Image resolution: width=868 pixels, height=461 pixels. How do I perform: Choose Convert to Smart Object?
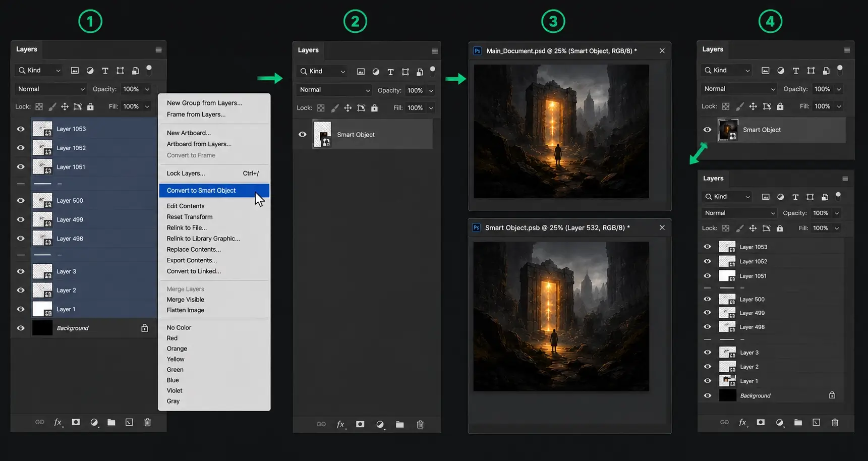(x=214, y=190)
